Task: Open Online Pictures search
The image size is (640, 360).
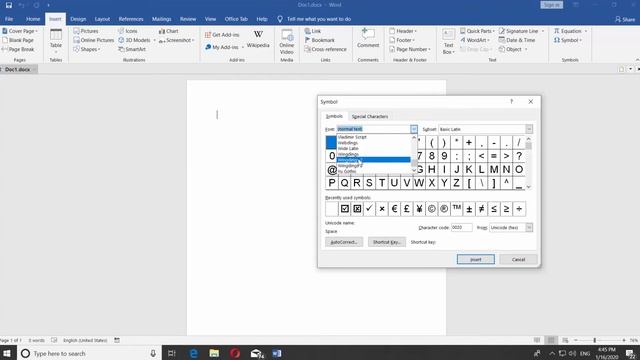Action: coord(93,40)
